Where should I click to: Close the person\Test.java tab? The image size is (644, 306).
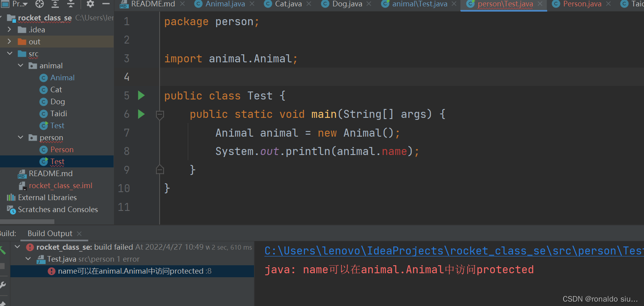pyautogui.click(x=540, y=4)
